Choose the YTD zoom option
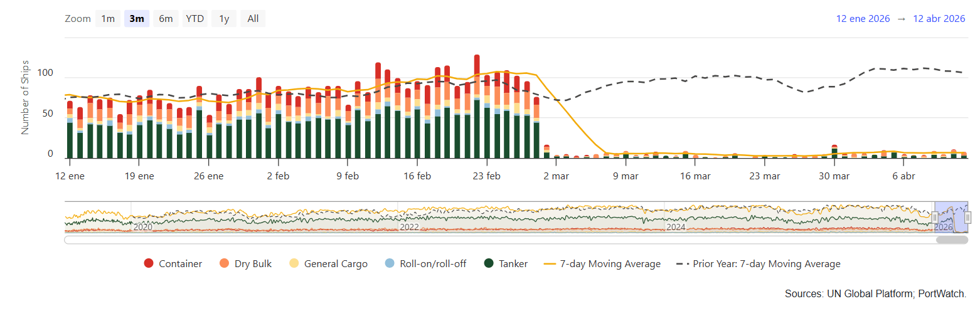 coord(194,19)
